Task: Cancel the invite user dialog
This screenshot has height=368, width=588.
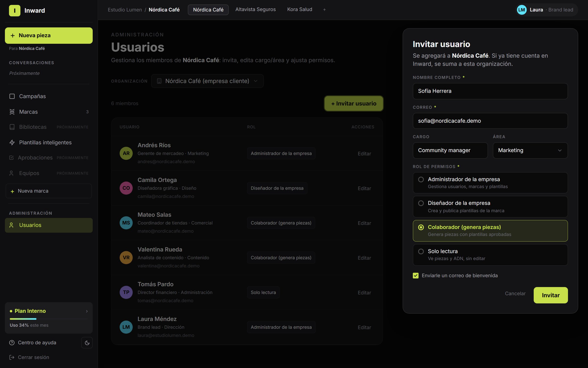Action: [x=515, y=293]
